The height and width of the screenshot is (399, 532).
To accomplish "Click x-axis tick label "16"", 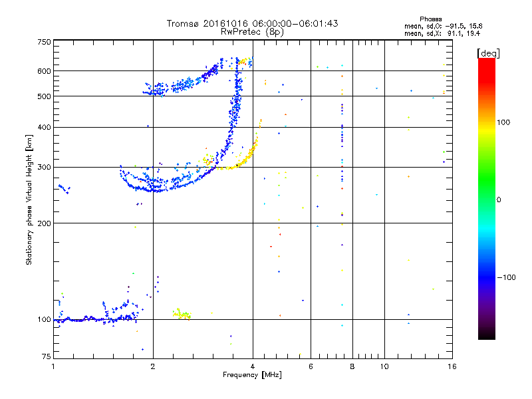I will pos(452,366).
